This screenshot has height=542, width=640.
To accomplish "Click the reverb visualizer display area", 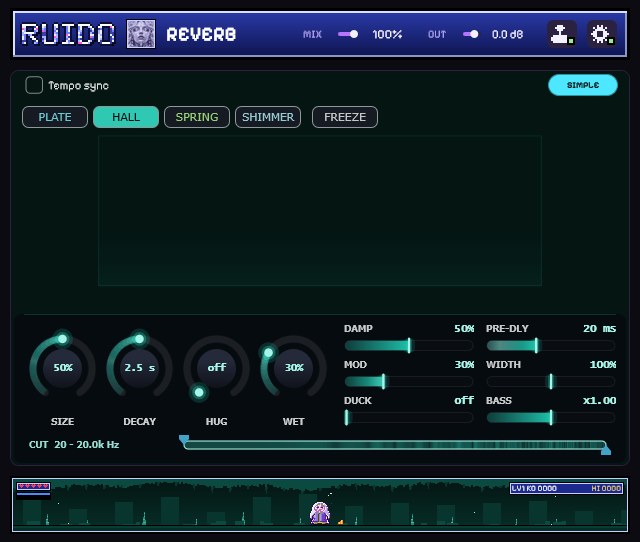I will [x=320, y=211].
